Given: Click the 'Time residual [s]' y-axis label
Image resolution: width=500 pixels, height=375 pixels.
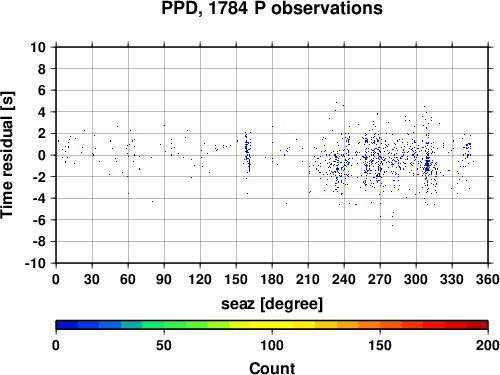Looking at the screenshot, I should (x=7, y=155).
